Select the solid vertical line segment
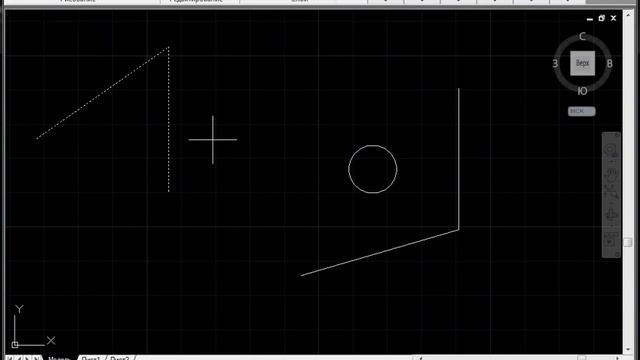 point(458,159)
